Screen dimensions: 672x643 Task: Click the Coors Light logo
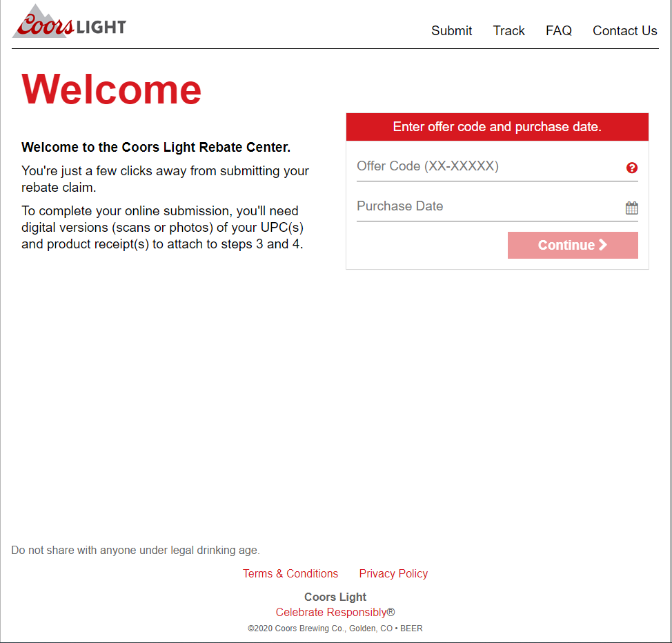[x=70, y=21]
